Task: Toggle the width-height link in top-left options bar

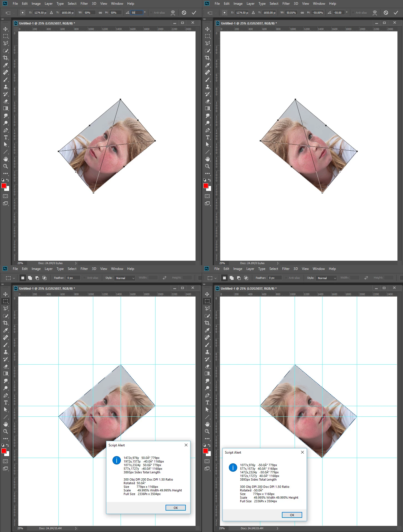Action: pyautogui.click(x=100, y=13)
